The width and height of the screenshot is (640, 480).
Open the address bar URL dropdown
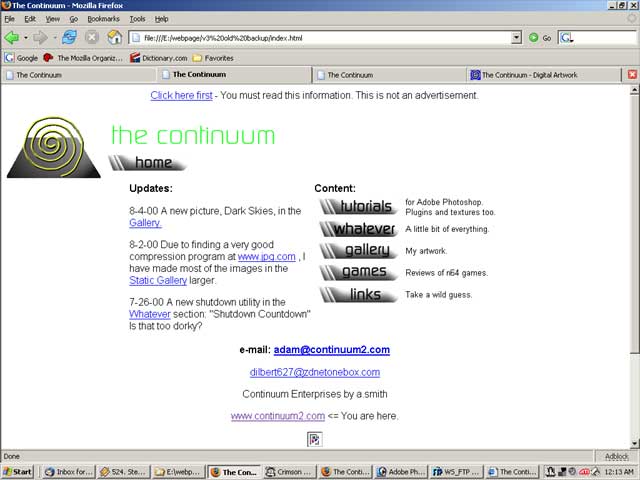pos(517,37)
